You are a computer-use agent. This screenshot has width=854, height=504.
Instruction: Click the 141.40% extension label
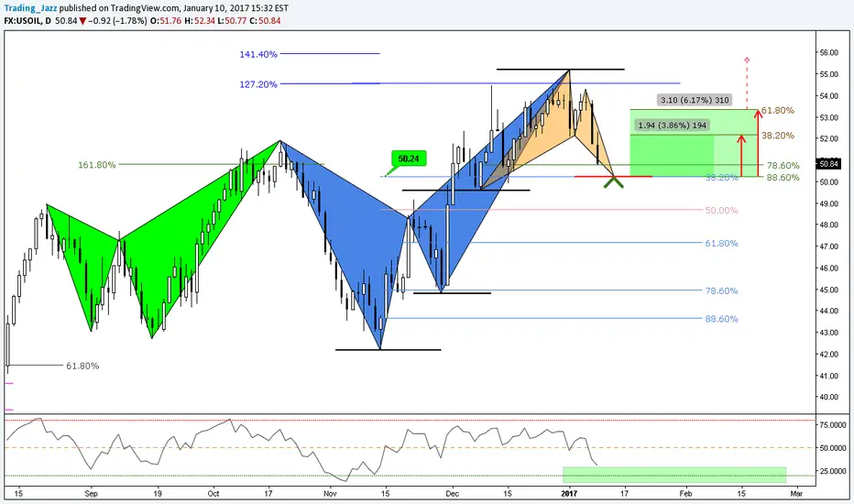[x=258, y=54]
